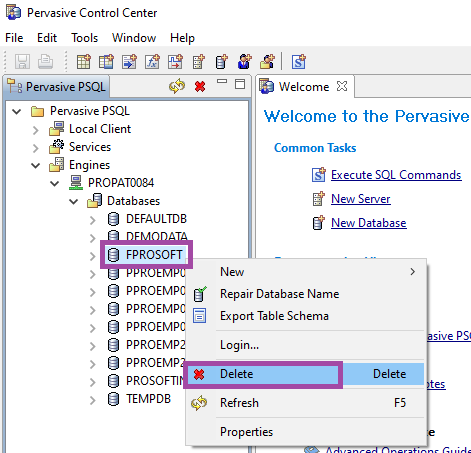
Task: Click the New Stored Procedure toolbar icon
Action: coord(129,62)
